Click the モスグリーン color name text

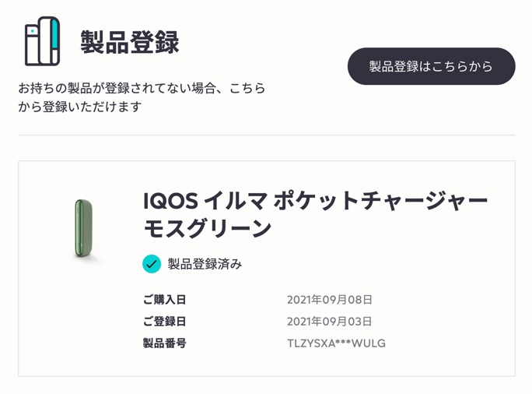point(207,229)
